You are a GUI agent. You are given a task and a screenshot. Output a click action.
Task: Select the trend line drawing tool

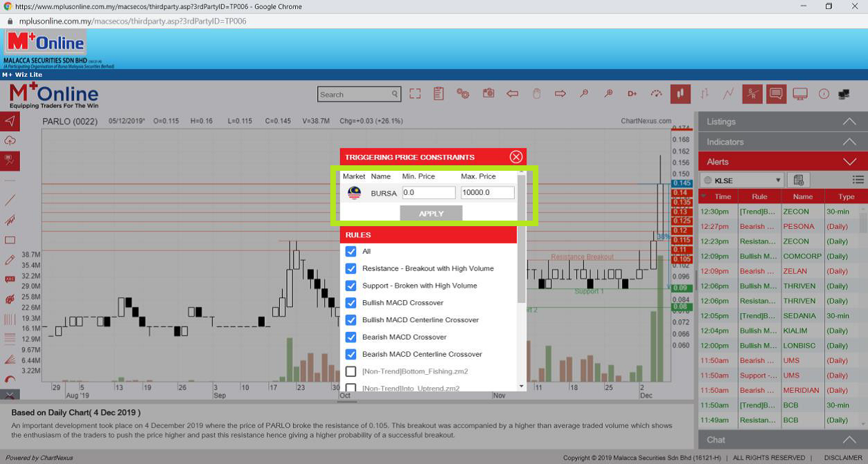10,201
